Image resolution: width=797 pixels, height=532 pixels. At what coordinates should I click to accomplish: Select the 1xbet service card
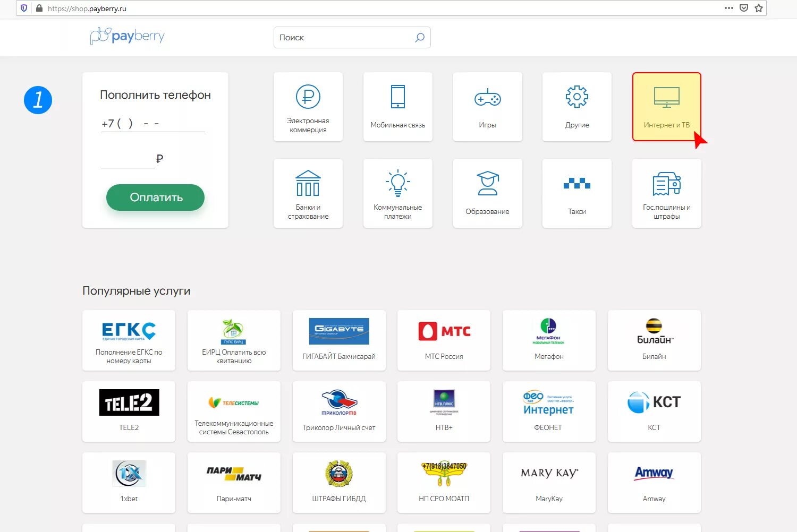pos(129,483)
